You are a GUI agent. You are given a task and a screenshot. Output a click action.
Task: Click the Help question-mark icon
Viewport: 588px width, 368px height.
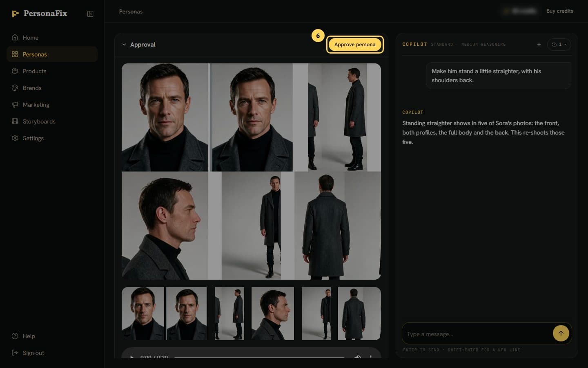coord(15,336)
